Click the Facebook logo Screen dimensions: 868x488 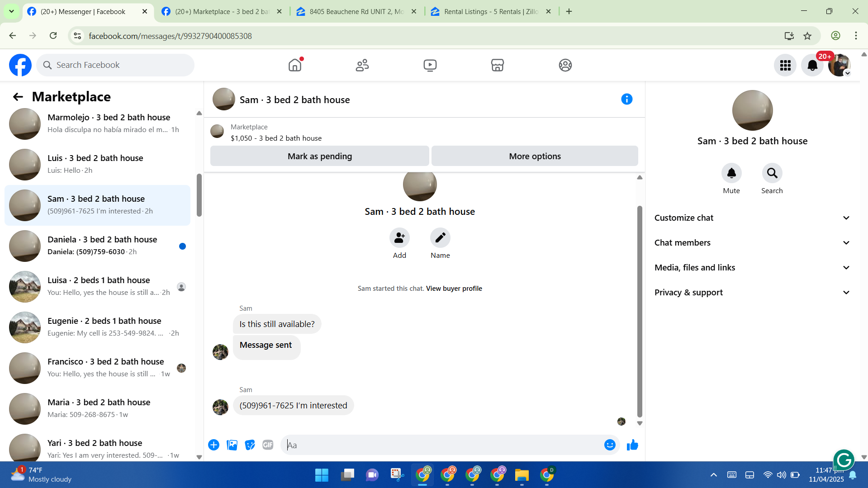tap(20, 65)
